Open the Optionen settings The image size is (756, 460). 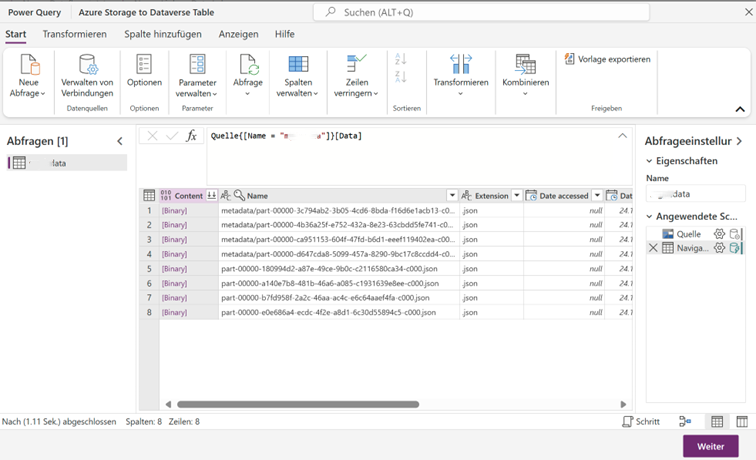click(144, 65)
